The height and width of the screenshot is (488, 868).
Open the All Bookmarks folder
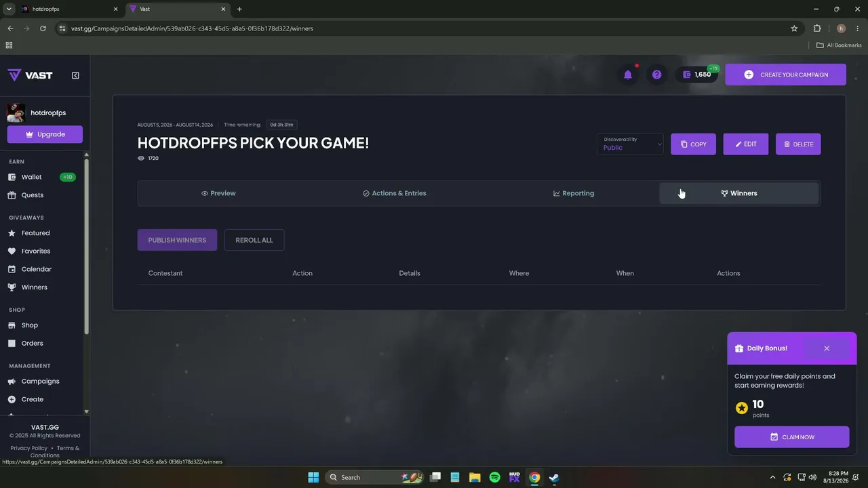[x=839, y=45]
